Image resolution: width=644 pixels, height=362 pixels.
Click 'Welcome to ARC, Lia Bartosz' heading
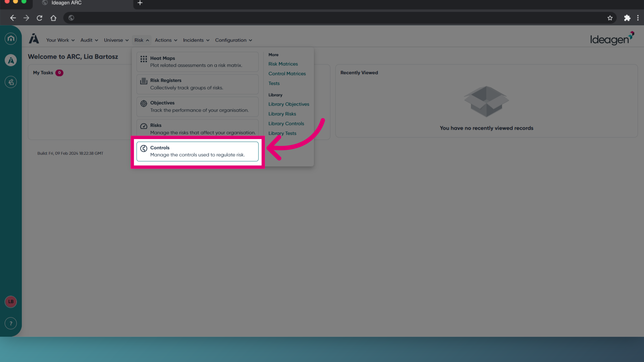(x=73, y=57)
